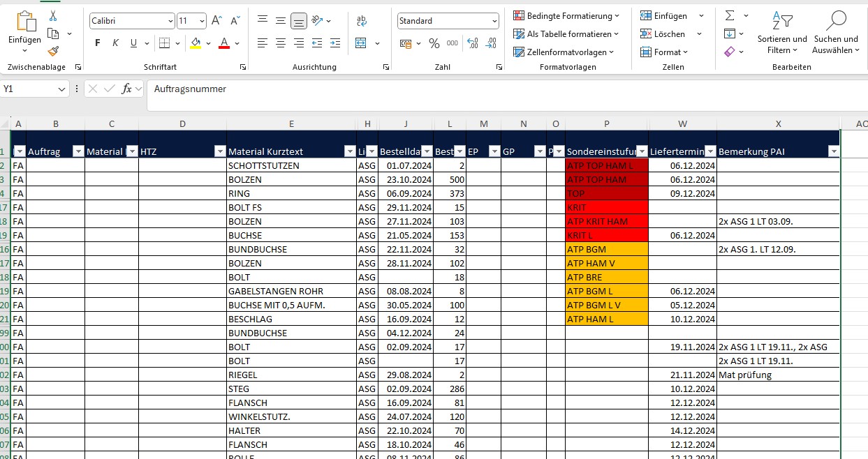The height and width of the screenshot is (459, 868).
Task: Increase indent
Action: coord(336,43)
